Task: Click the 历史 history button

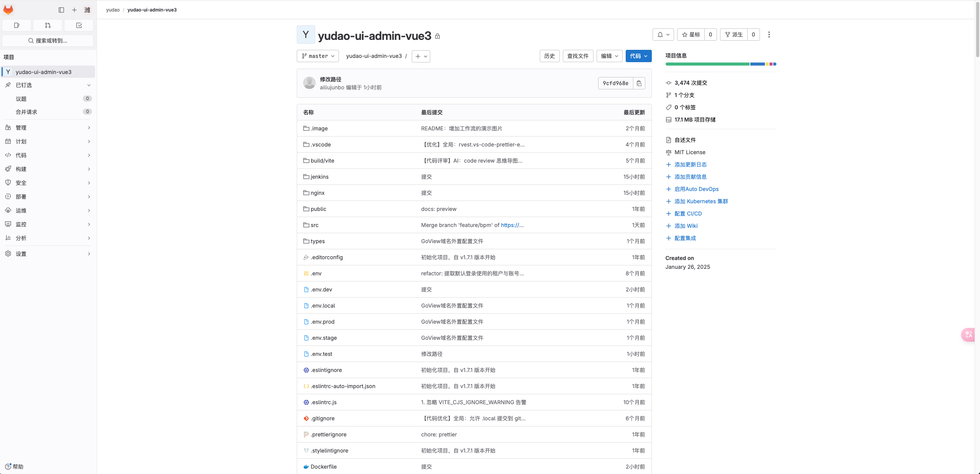Action: click(x=549, y=56)
